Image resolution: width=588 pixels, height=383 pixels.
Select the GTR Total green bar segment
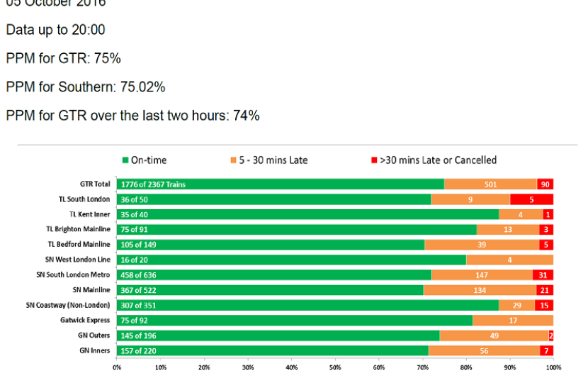tap(280, 184)
